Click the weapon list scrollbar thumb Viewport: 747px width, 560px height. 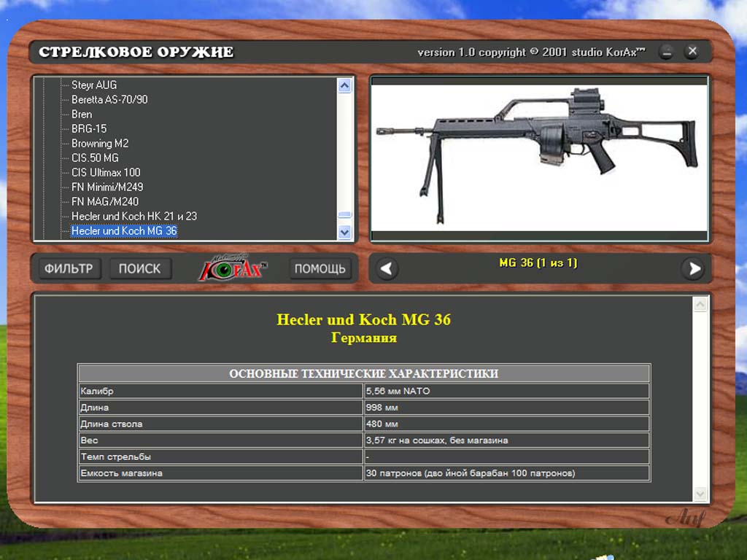coord(344,215)
